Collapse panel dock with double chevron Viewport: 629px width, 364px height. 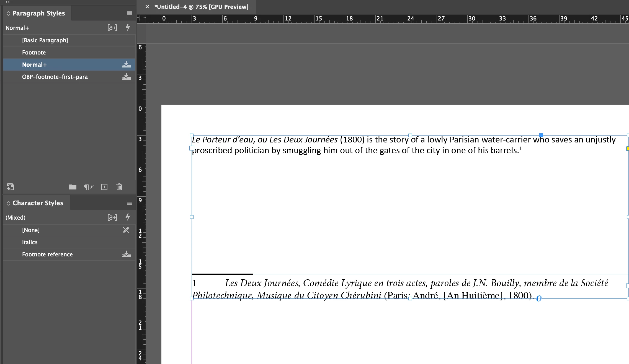pos(7,2)
